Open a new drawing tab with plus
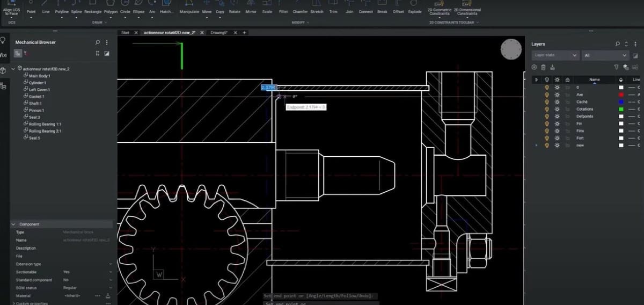Viewport: 644px width, 305px height. [245, 33]
